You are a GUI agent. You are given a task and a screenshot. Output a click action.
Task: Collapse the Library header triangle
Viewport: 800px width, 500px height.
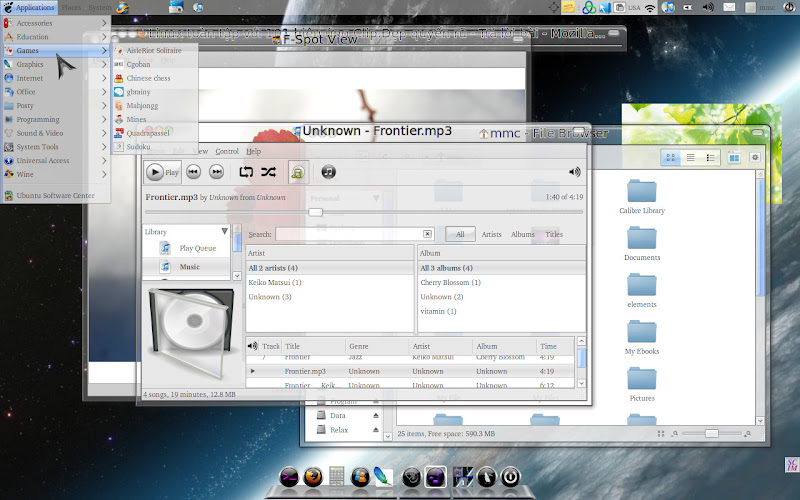(x=224, y=232)
